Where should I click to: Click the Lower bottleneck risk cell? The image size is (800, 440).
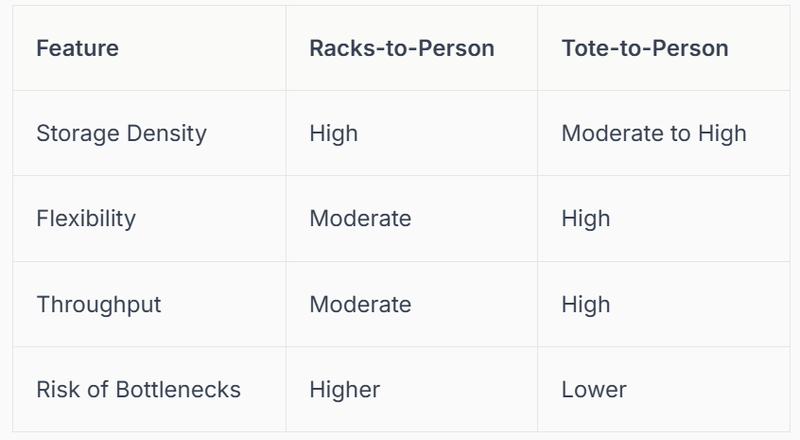coord(593,389)
